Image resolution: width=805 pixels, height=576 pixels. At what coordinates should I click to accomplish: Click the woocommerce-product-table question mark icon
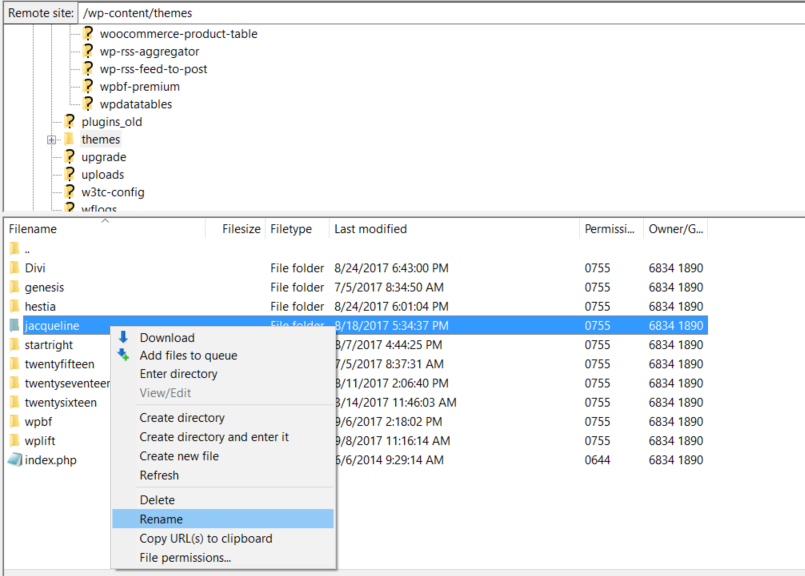(88, 33)
